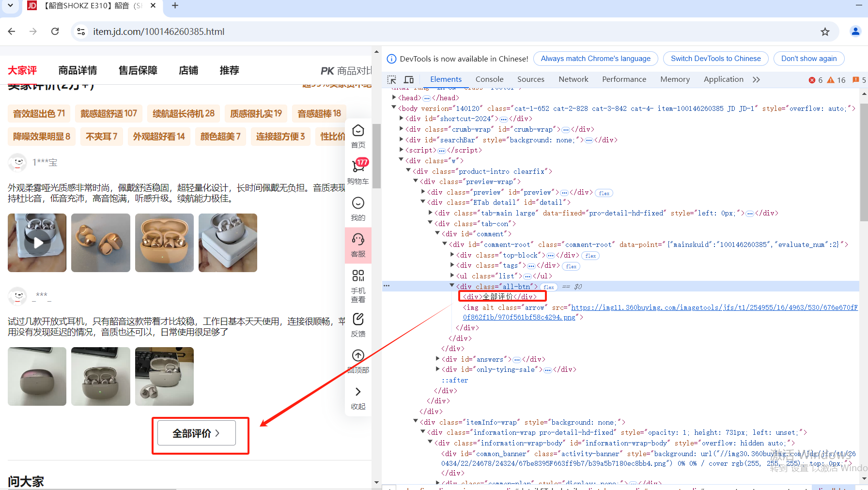Bookmark this page with the star icon
Image resolution: width=868 pixels, height=490 pixels.
click(x=825, y=31)
